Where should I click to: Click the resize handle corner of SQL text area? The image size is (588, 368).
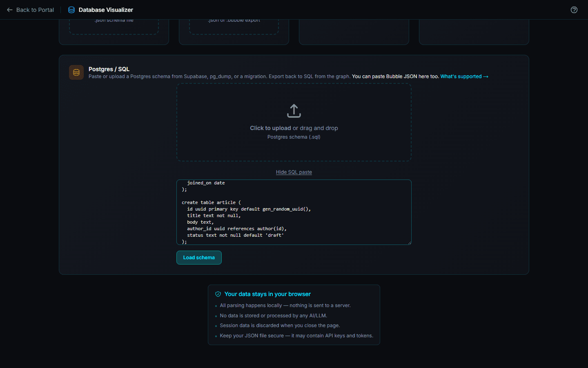(409, 242)
